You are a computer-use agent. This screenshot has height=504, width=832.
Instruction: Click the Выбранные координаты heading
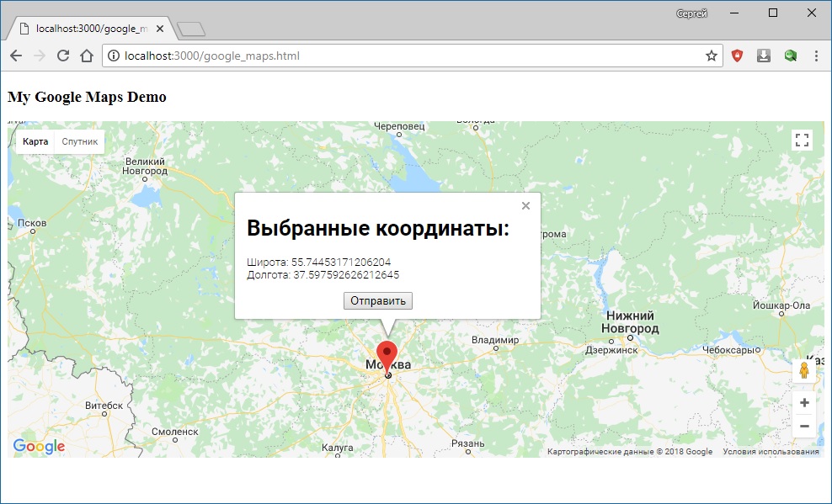click(378, 228)
